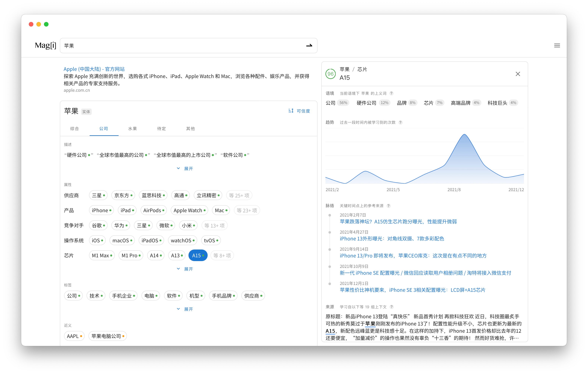Open the hamburger menu icon

(x=557, y=45)
